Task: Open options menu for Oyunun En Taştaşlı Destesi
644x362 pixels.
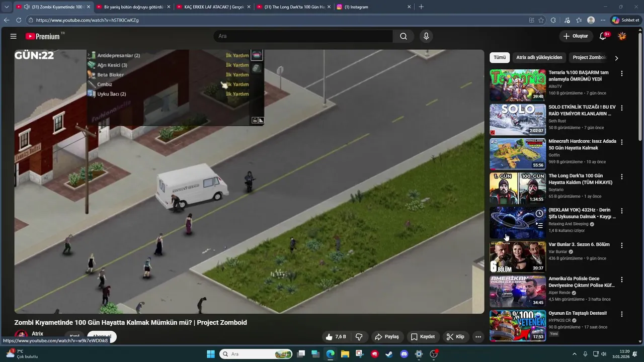Action: 622,314
